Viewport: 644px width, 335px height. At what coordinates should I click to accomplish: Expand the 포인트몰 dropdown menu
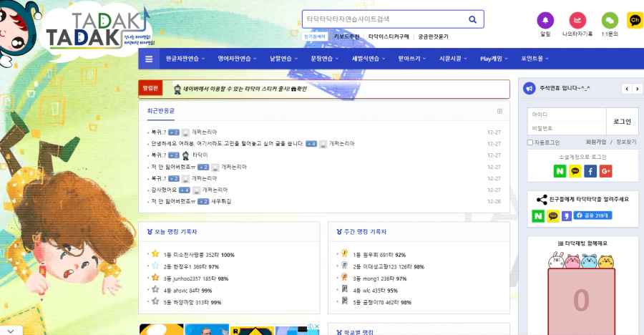pos(535,59)
